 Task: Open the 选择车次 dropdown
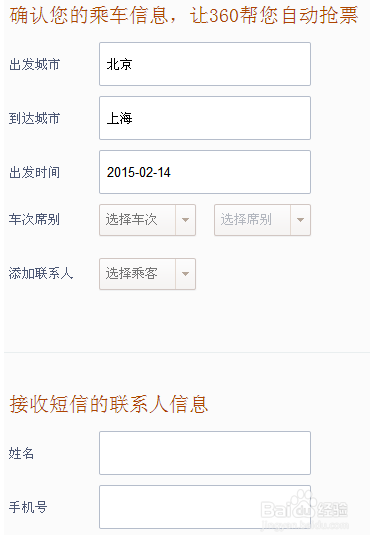point(147,220)
